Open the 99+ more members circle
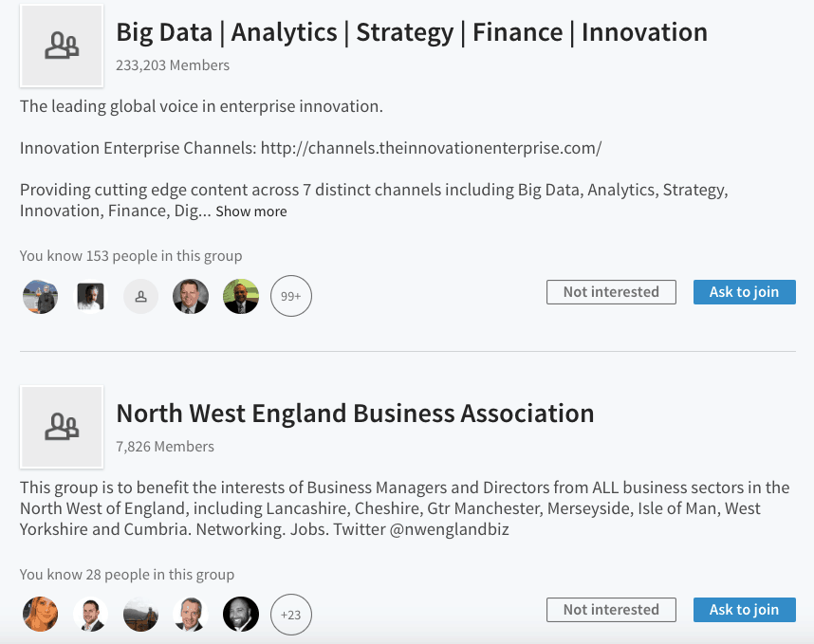This screenshot has width=814, height=644. pos(290,296)
